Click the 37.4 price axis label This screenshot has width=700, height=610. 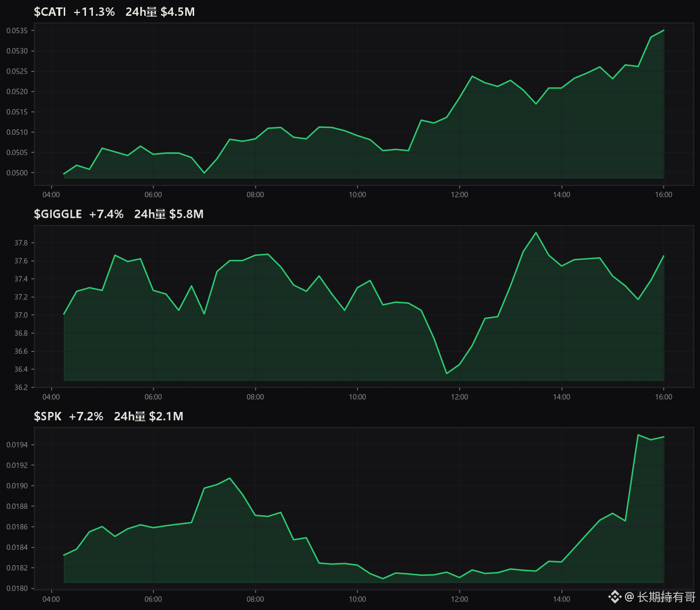pos(21,279)
